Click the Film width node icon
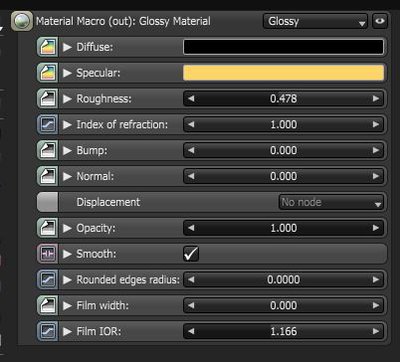Screen dimensions: 400x362 pyautogui.click(x=47, y=305)
